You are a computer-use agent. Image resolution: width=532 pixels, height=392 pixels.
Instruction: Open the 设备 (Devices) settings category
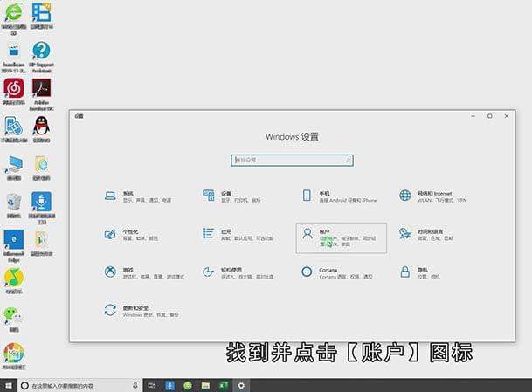click(x=231, y=196)
